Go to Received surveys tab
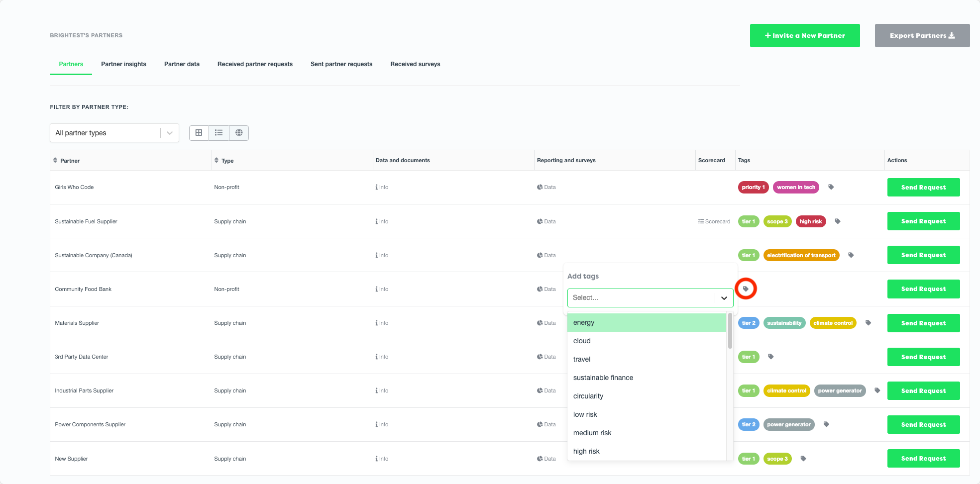 (x=415, y=64)
